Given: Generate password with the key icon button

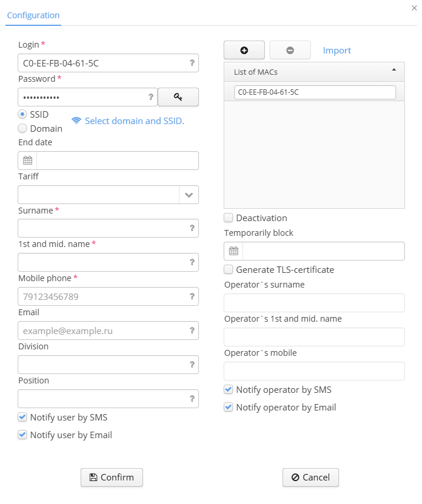Looking at the screenshot, I should coord(178,97).
